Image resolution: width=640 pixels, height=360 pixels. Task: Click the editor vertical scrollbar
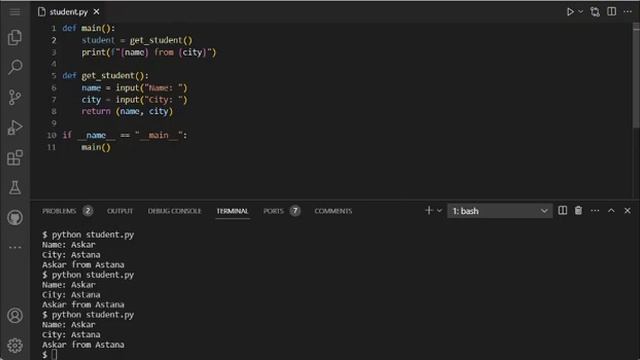tap(636, 76)
